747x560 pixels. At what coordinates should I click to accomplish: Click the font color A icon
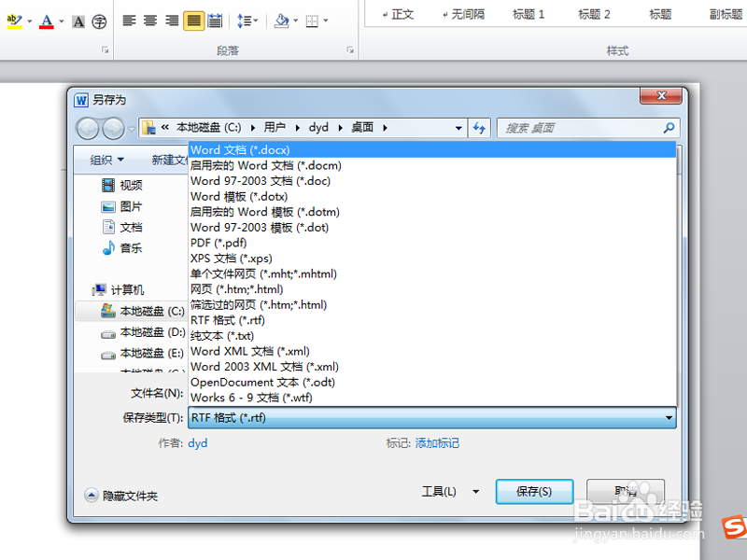46,21
